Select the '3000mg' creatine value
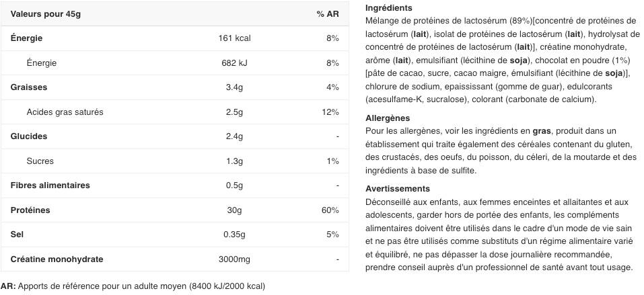The image size is (644, 295). tap(234, 259)
